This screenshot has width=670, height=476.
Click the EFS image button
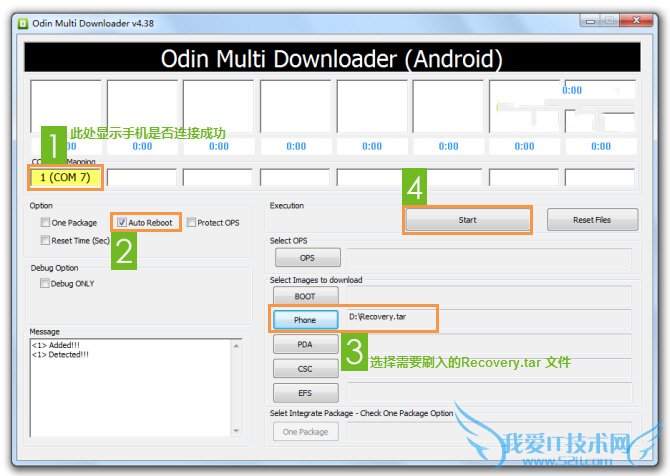coord(306,393)
